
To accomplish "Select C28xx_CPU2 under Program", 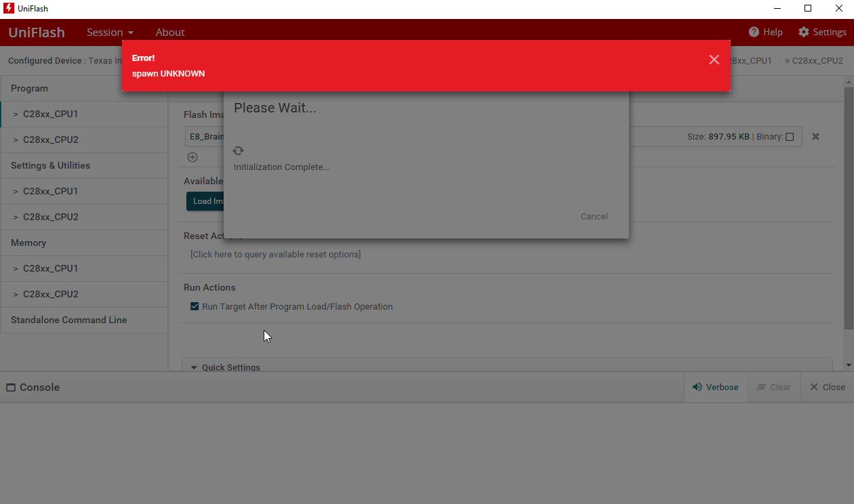I will pyautogui.click(x=84, y=140).
